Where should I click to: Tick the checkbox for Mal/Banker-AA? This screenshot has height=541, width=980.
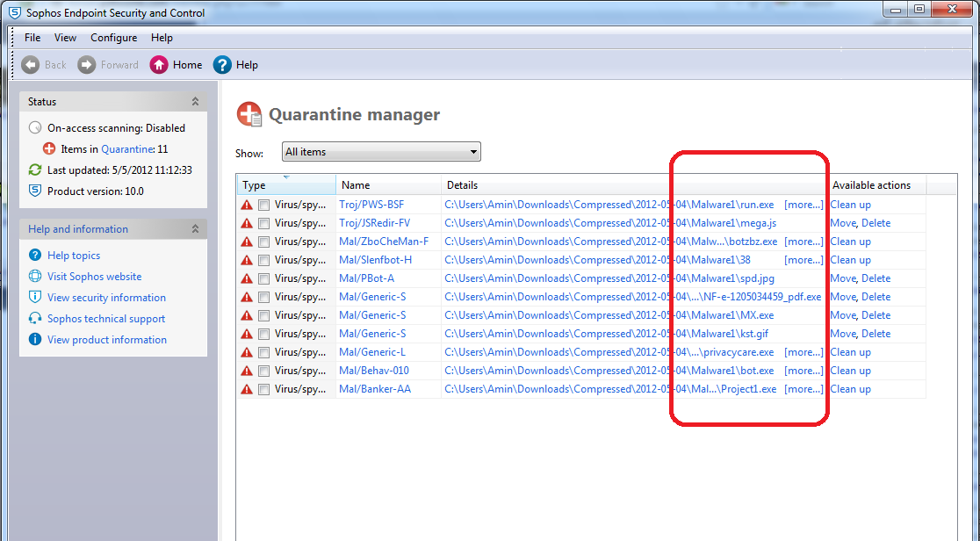coord(263,390)
